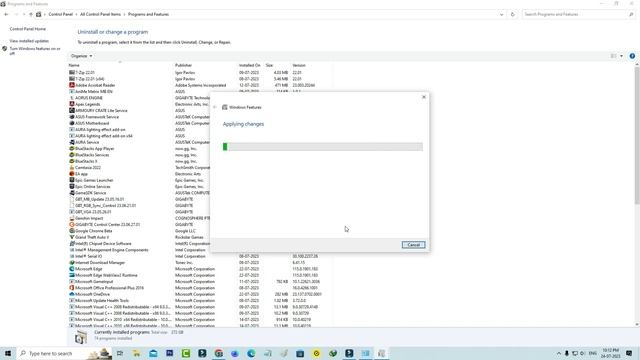Click the taskbar clock and date
The height and width of the screenshot is (360, 640).
[610, 353]
